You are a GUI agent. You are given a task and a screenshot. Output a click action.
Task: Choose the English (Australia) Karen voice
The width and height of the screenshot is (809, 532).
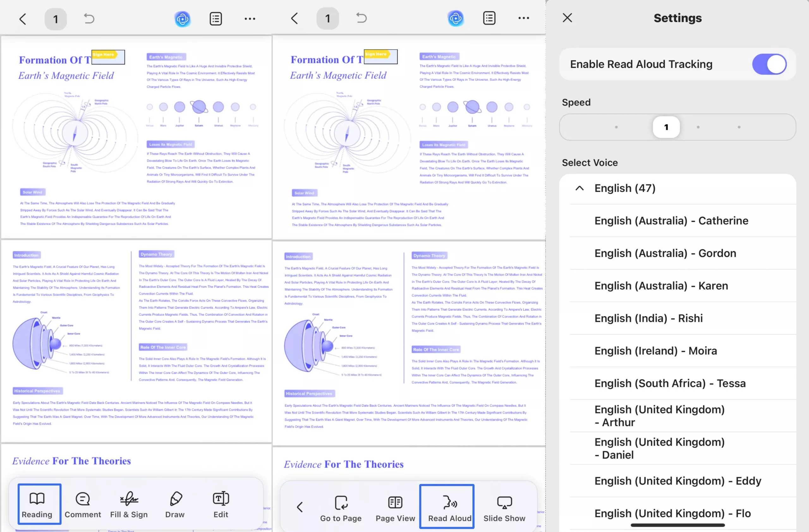pos(660,286)
